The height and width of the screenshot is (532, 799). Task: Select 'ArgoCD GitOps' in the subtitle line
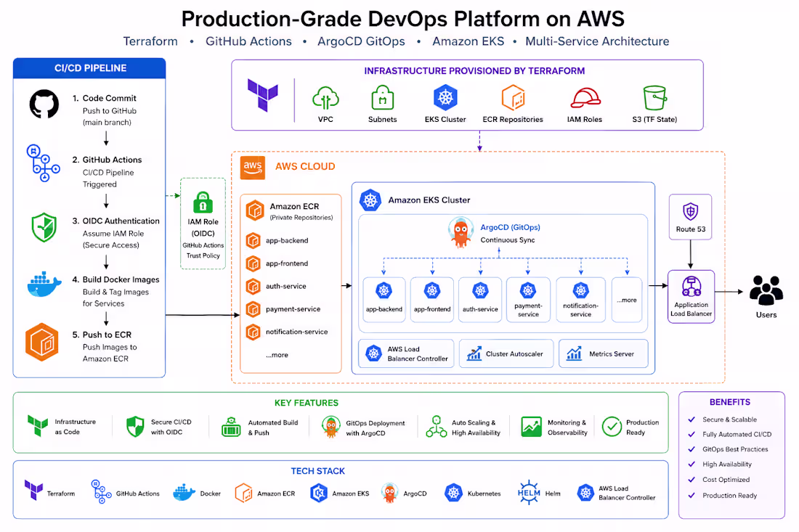pos(361,41)
